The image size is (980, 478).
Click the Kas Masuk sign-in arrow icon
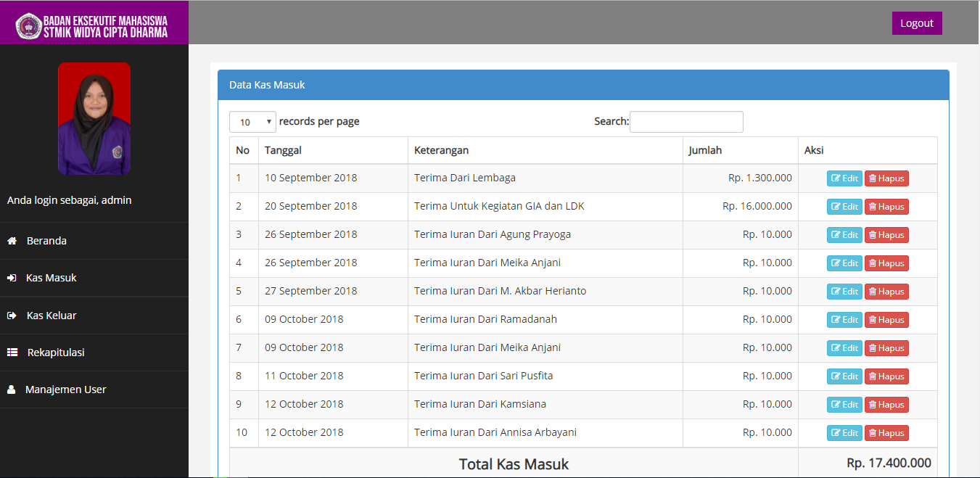pyautogui.click(x=12, y=278)
